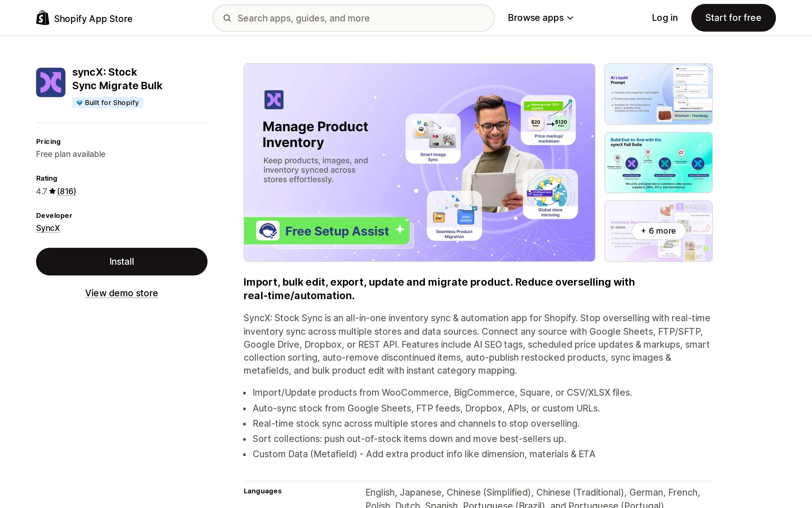Click the Languages label
This screenshot has height=508, width=812.
[262, 491]
